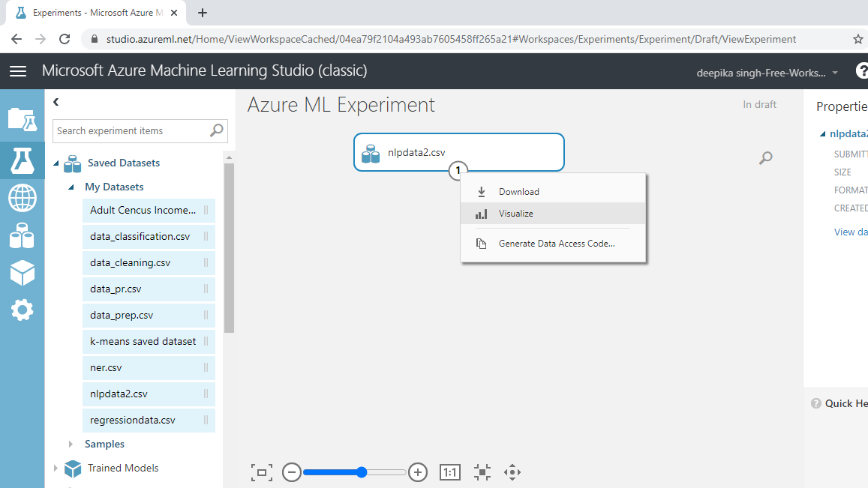Select nlpdata2.csv in My Datasets list
Image resolution: width=868 pixels, height=488 pixels.
[149, 394]
